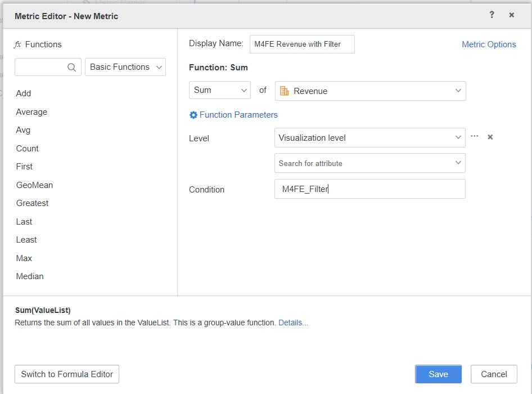Open the Revenue object dropdown
532x394 pixels.
point(370,91)
